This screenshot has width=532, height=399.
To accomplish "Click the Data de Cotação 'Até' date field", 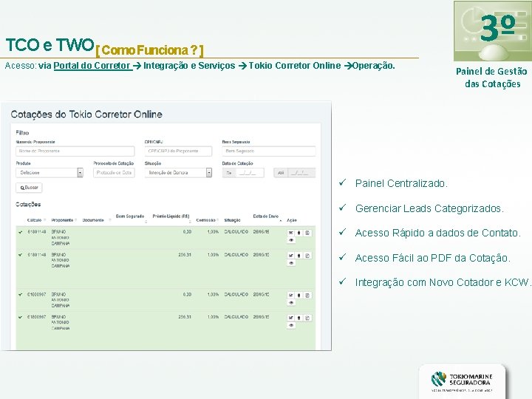I will click(x=295, y=173).
